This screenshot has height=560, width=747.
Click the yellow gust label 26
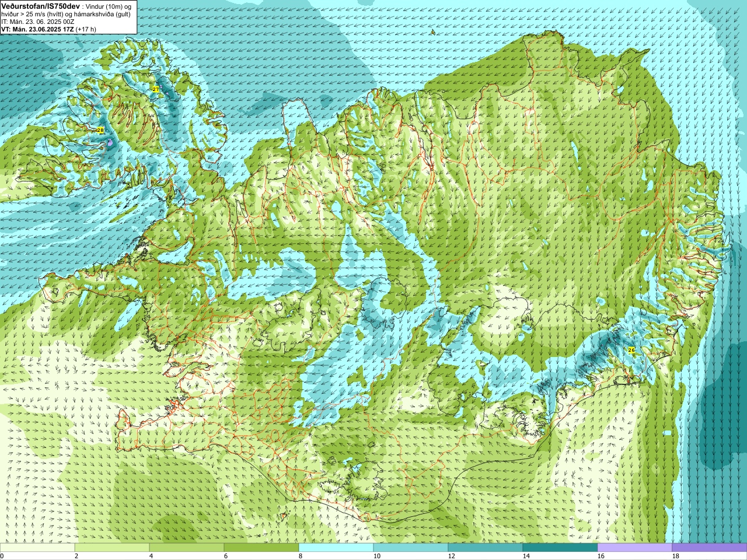coord(631,350)
